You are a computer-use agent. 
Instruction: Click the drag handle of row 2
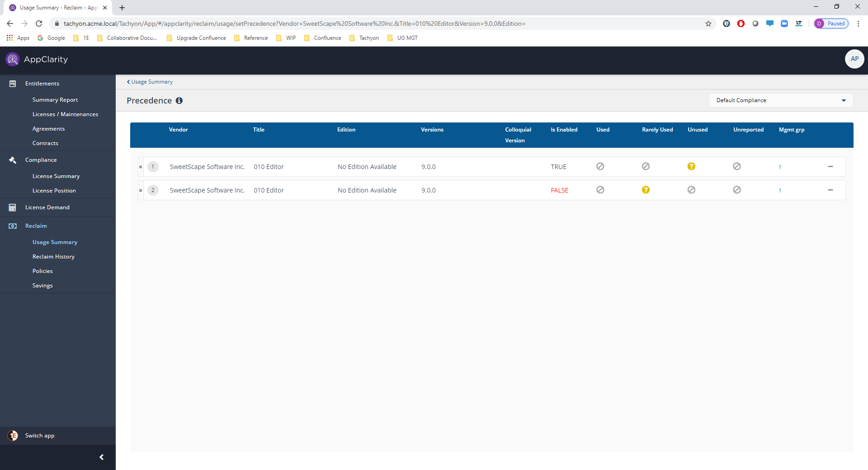(x=141, y=190)
